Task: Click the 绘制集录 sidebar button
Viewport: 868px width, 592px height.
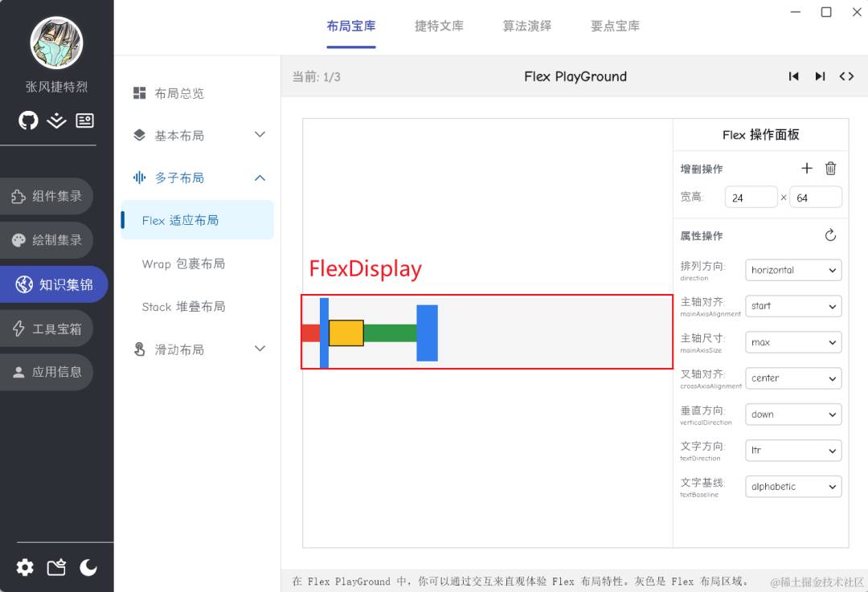Action: tap(47, 240)
